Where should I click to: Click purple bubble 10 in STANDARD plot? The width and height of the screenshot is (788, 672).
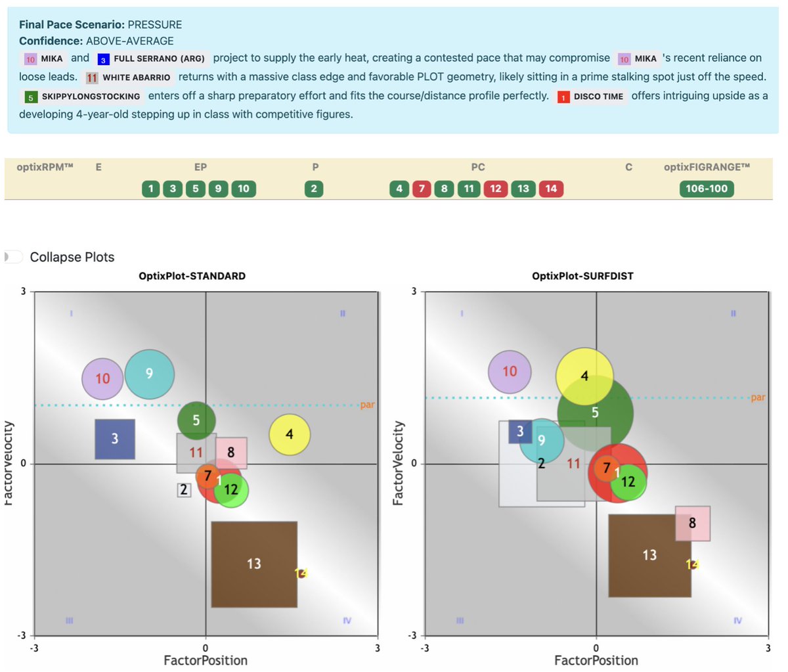(102, 378)
